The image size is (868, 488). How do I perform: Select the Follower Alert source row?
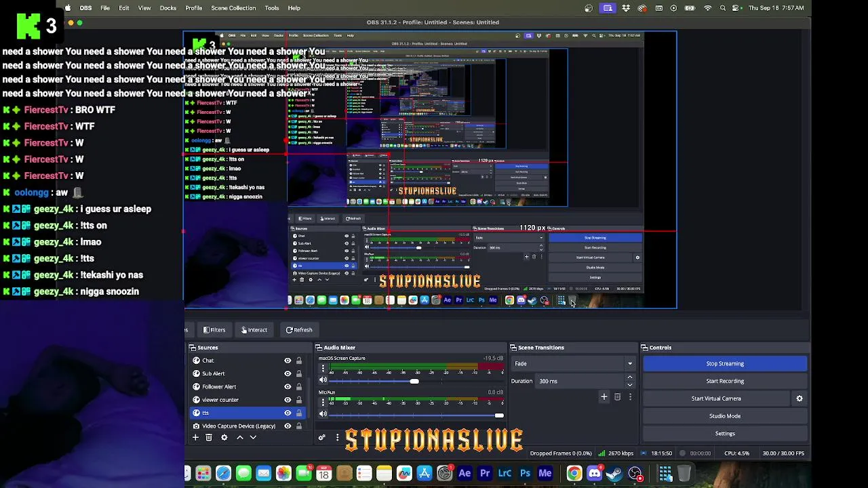click(248, 387)
